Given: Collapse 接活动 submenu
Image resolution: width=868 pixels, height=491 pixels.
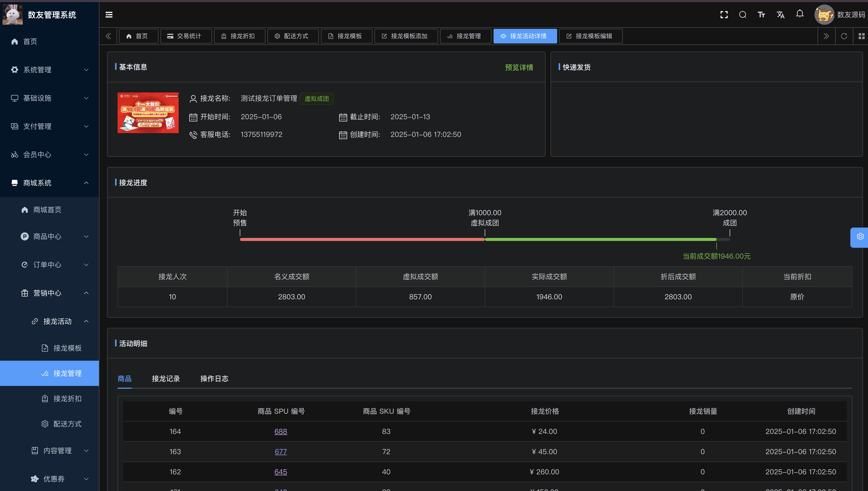Looking at the screenshot, I should tap(49, 321).
